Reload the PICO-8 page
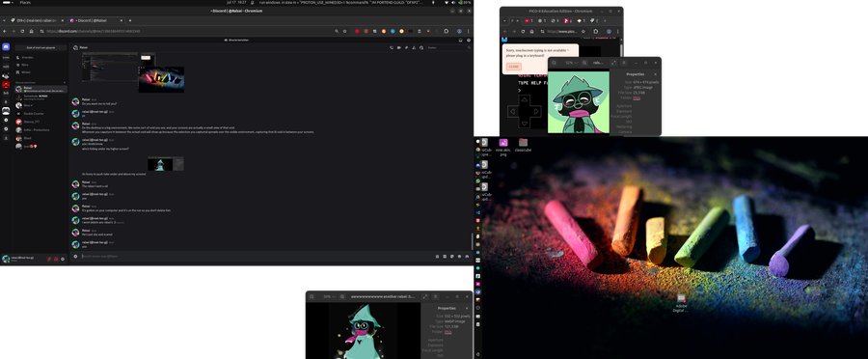 [523, 32]
